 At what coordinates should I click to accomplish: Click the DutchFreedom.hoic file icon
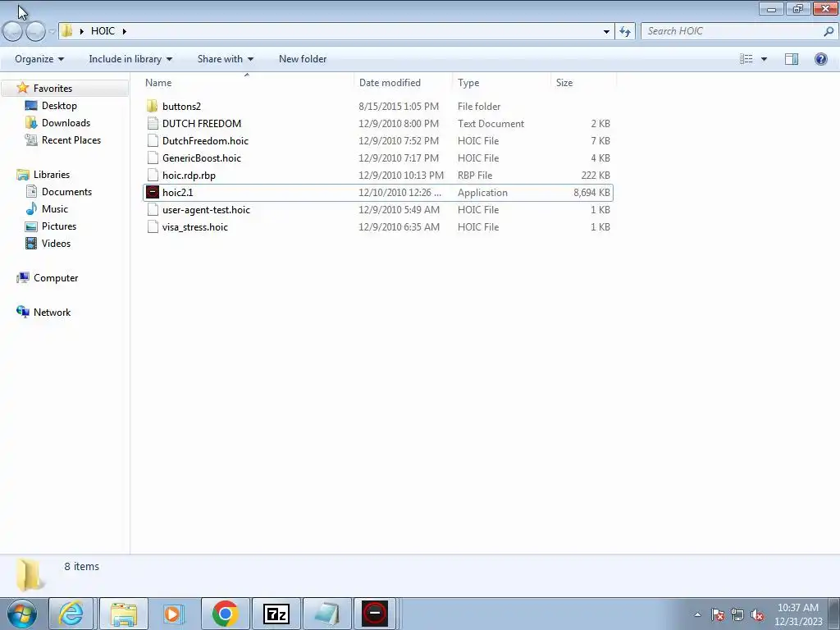coord(153,141)
